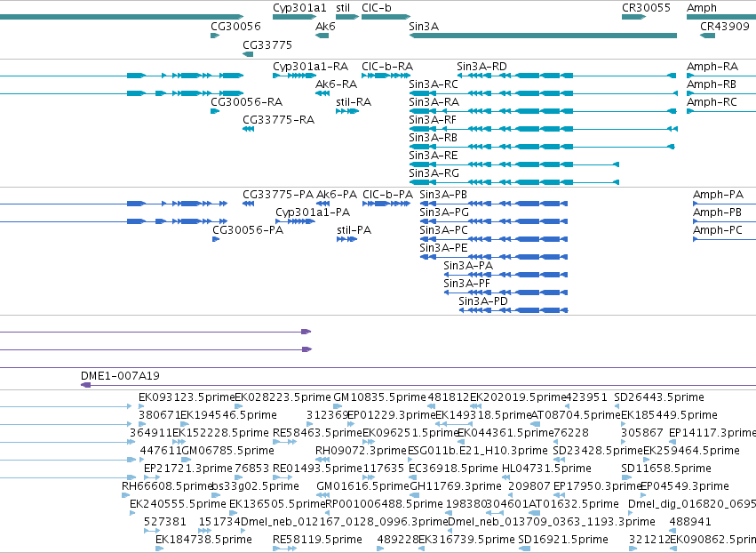Open the ClC-b-PA protein label
This screenshot has height=553, width=756.
click(387, 195)
